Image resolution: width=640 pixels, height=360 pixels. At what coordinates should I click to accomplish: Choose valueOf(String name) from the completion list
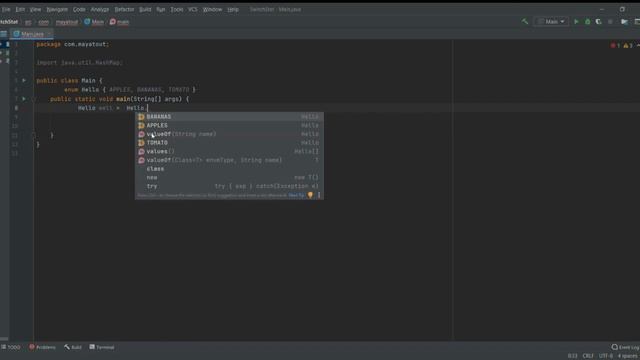click(229, 134)
